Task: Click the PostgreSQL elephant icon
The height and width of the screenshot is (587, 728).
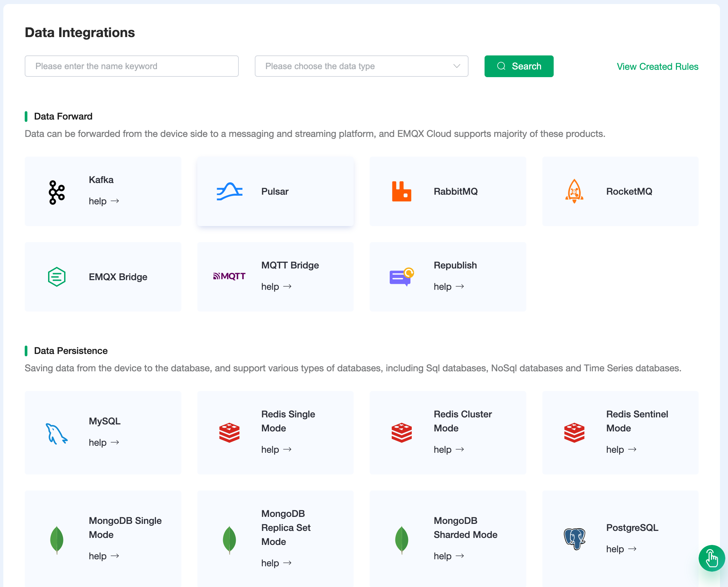Action: [x=574, y=539]
